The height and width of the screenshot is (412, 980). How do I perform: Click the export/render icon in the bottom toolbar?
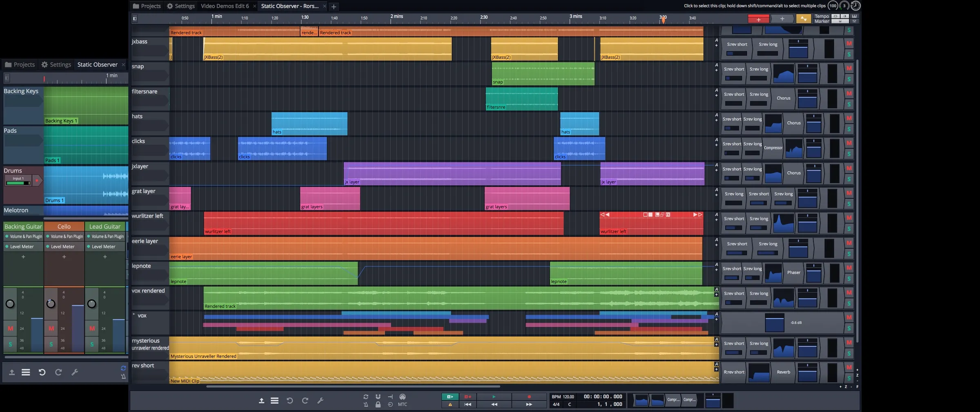point(261,401)
